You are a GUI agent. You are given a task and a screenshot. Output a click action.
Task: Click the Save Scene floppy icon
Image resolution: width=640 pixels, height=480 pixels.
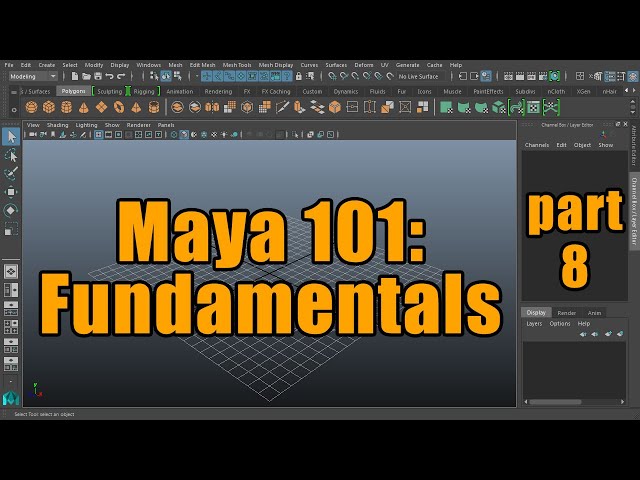(x=98, y=76)
